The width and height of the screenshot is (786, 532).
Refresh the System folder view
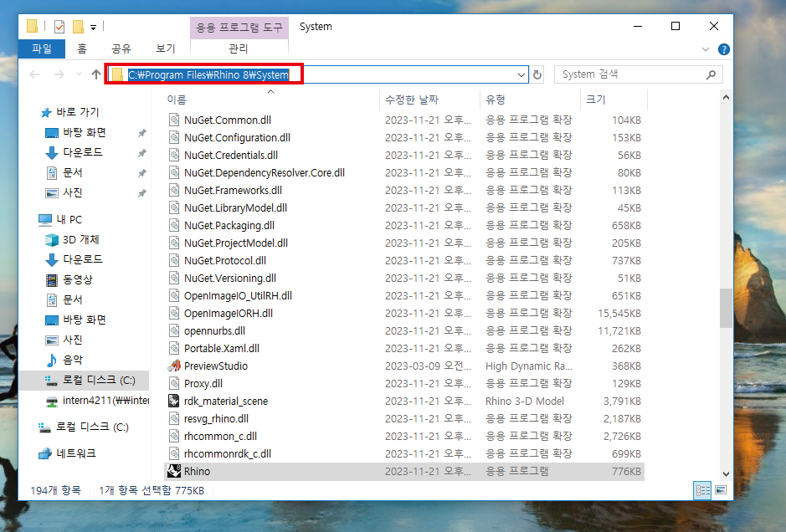pyautogui.click(x=537, y=75)
